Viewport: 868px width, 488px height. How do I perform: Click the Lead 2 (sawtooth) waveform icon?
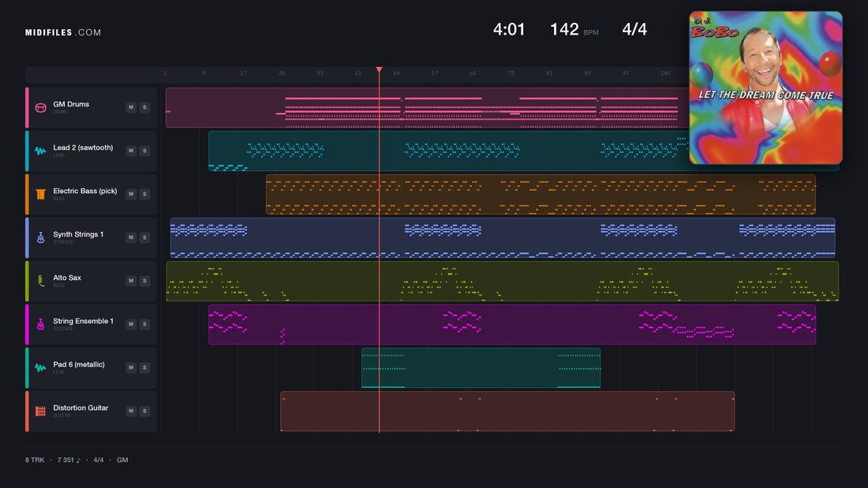(40, 151)
